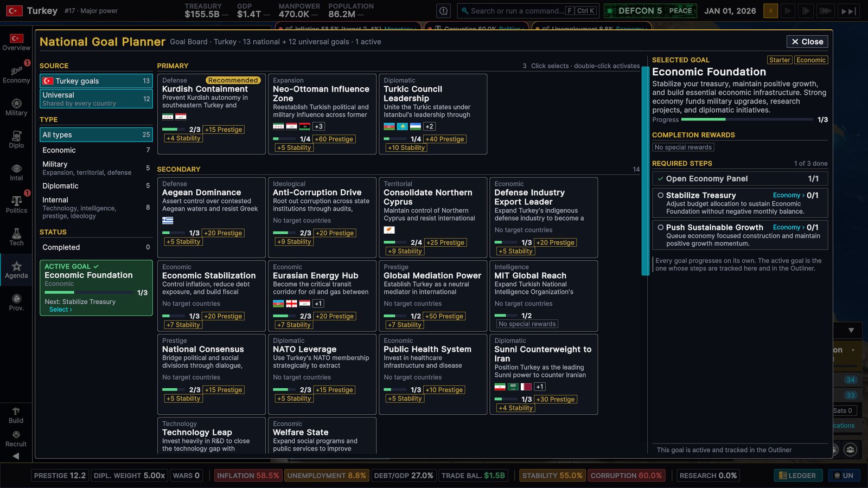Filter goal type to Diplomatic

pos(96,186)
